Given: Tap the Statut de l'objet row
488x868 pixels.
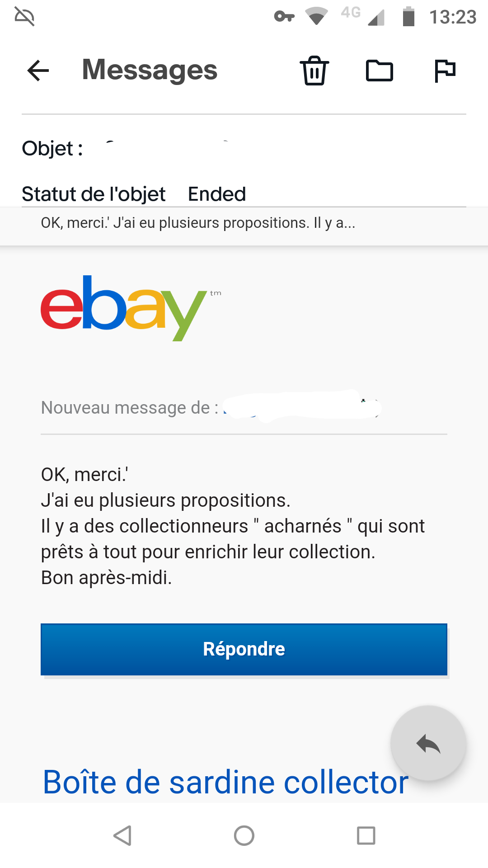Looking at the screenshot, I should [x=134, y=194].
